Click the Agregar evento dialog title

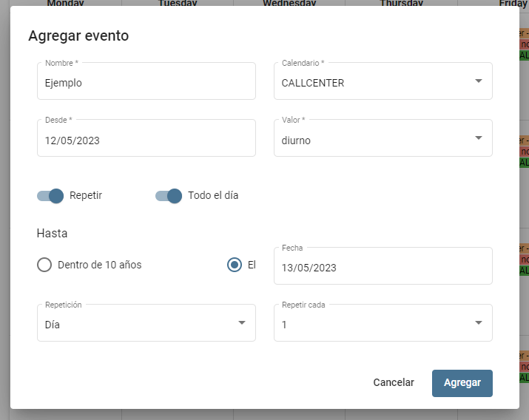click(78, 35)
